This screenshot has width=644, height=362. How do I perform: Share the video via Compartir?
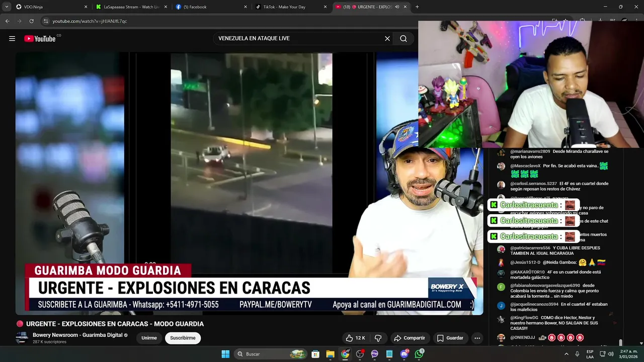tap(409, 338)
